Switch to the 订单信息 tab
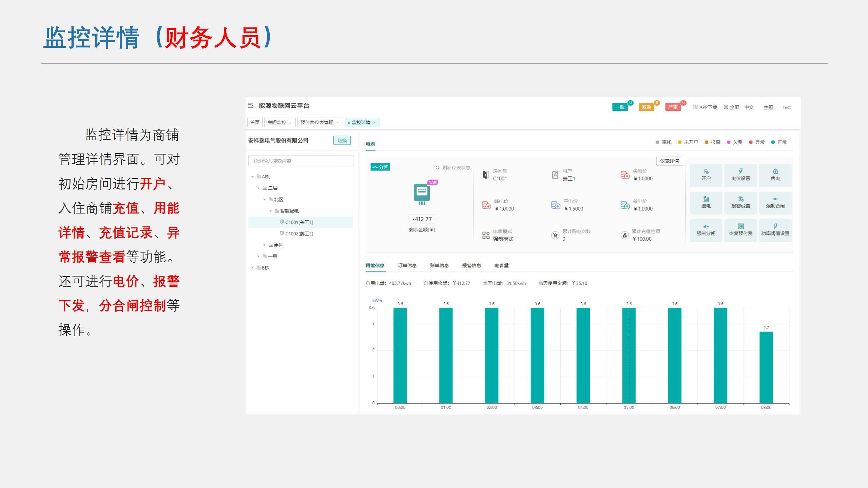The width and height of the screenshot is (868, 488). click(407, 265)
